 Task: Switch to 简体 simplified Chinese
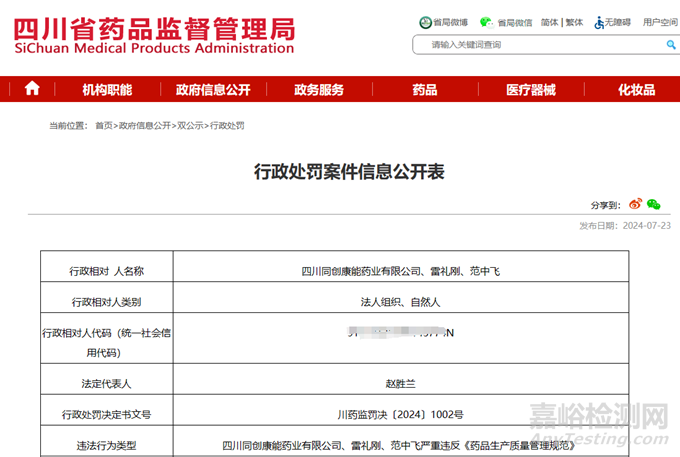(x=550, y=21)
